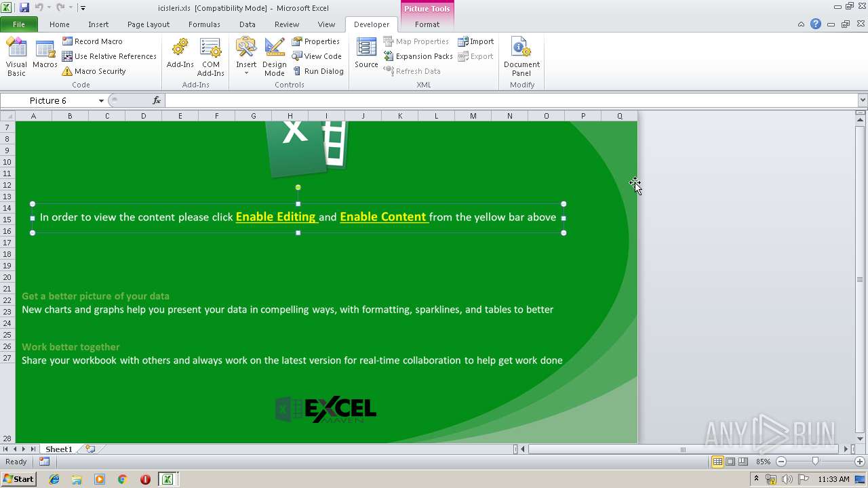The height and width of the screenshot is (488, 868).
Task: Minimize the ribbon with caret icon
Action: (x=801, y=24)
